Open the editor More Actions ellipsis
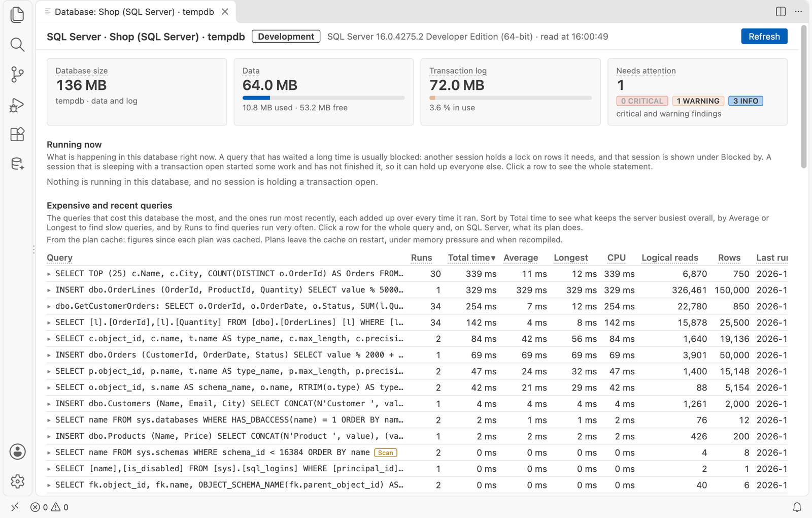Screen dimensions: 812x518 pos(798,11)
